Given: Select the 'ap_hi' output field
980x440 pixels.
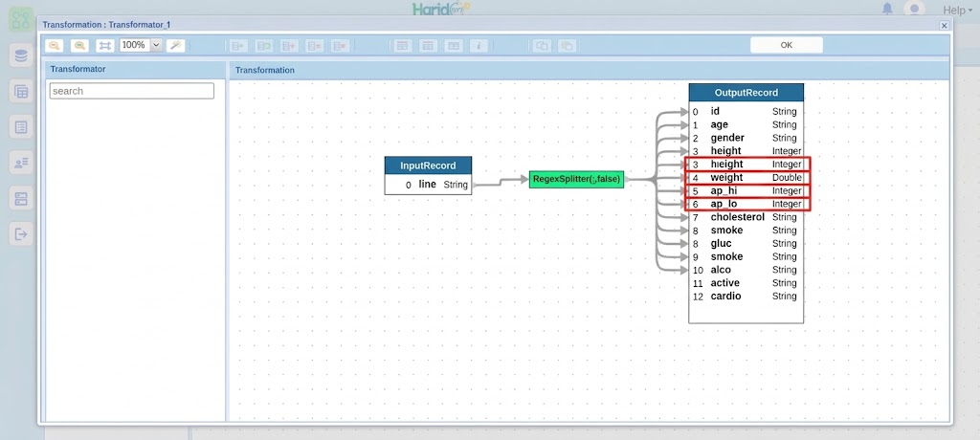Looking at the screenshot, I should (747, 190).
